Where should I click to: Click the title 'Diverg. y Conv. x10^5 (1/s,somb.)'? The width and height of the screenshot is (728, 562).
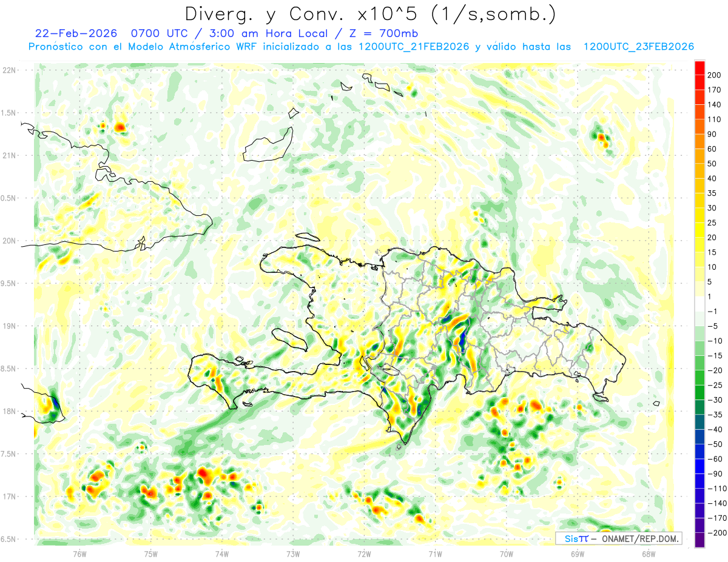[x=369, y=14]
